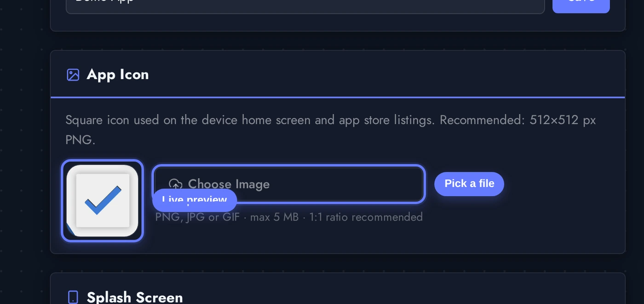Image resolution: width=644 pixels, height=304 pixels.
Task: Toggle the Live preview badge
Action: [194, 200]
